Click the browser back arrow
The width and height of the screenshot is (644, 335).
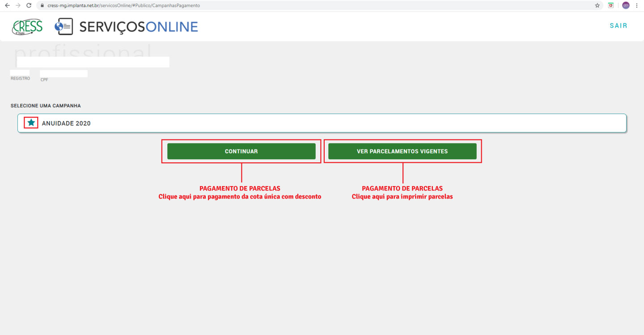coord(7,5)
